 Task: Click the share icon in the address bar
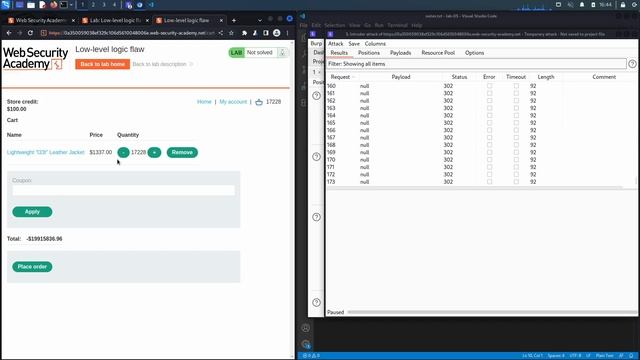pyautogui.click(x=221, y=33)
